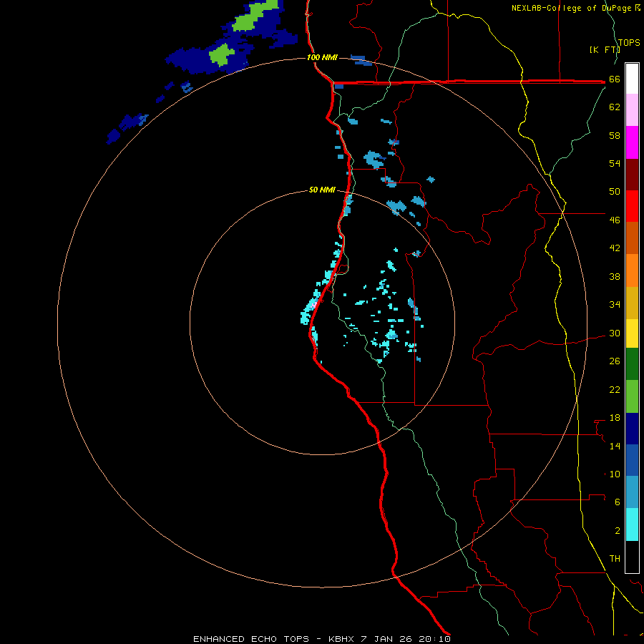Click the "KBHX" radar site identifier
Viewport: 644px width, 644px height.
[x=341, y=639]
